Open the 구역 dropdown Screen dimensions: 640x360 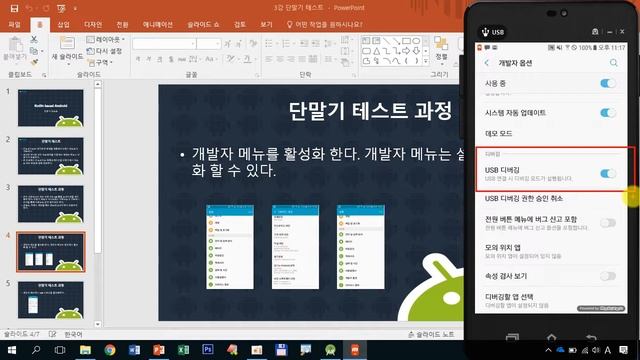point(101,62)
